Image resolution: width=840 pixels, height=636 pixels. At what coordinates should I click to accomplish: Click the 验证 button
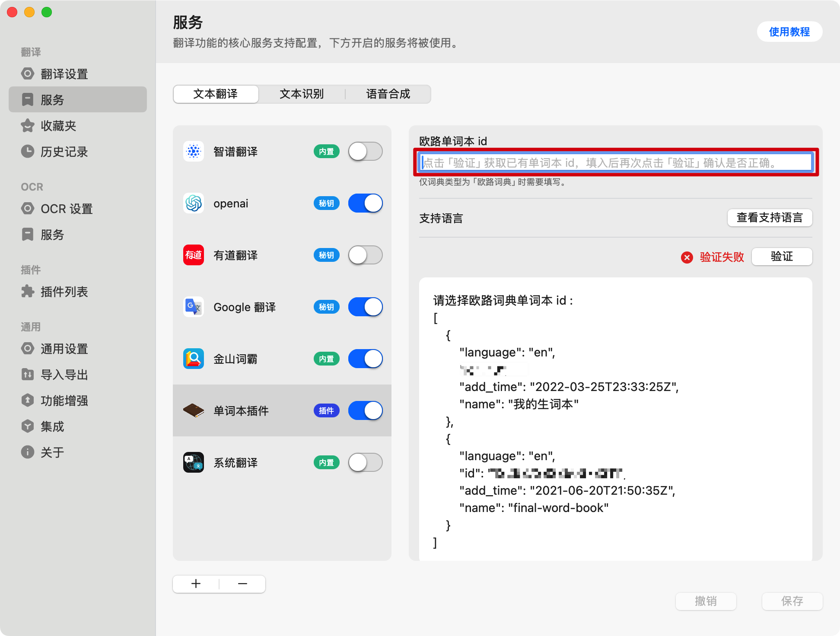[x=782, y=257]
